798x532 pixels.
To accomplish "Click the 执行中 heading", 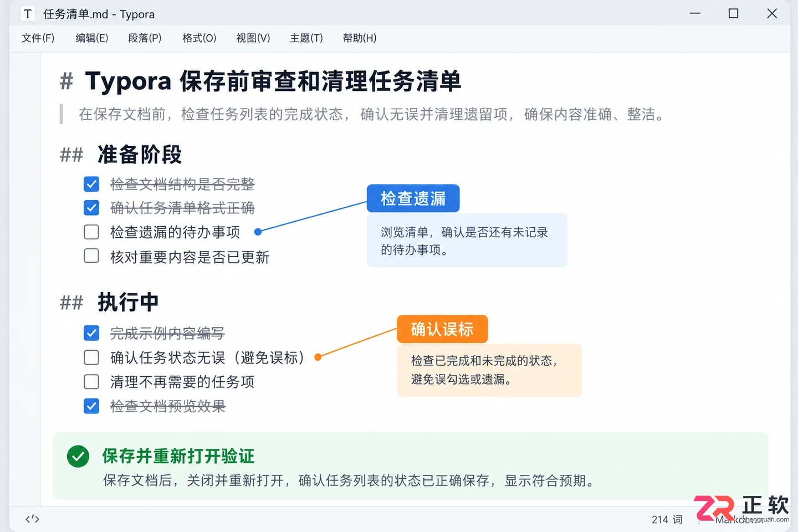I will (128, 303).
